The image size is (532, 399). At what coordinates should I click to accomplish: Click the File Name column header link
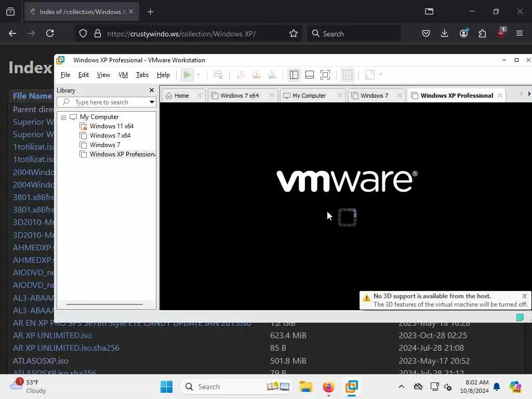[32, 96]
